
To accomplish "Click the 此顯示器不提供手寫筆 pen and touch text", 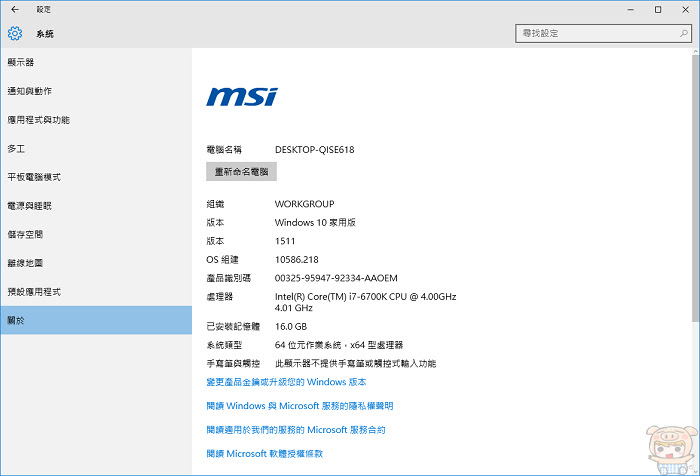I will point(355,364).
